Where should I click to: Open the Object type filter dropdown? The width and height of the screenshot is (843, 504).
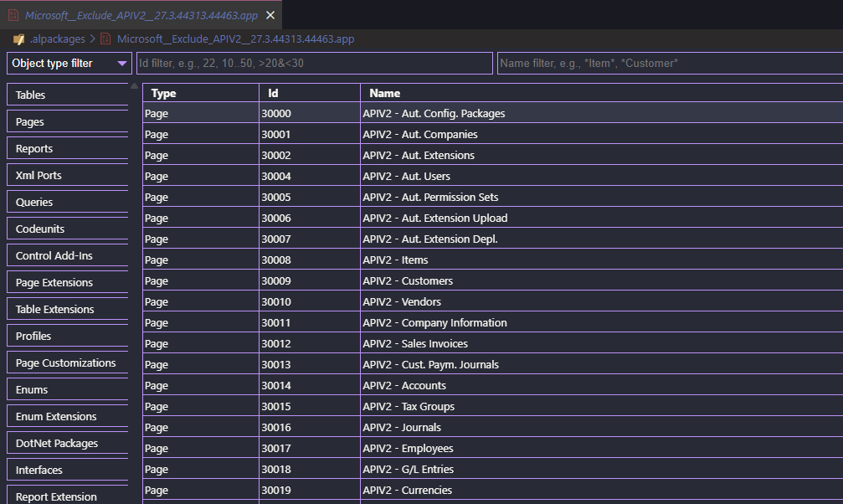[x=69, y=64]
